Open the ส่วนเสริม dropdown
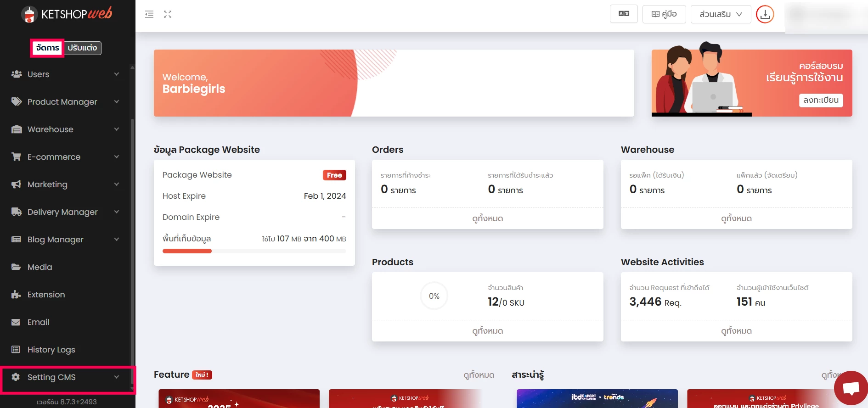868x408 pixels. [721, 14]
